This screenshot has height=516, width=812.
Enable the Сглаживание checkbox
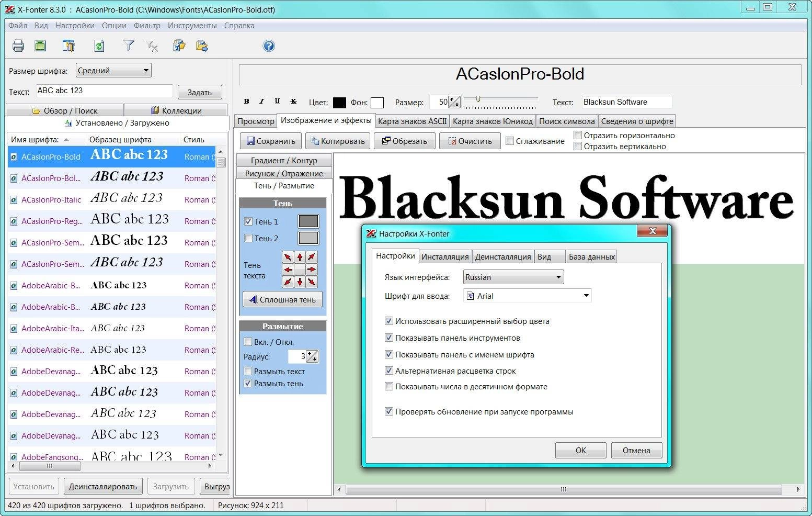[x=510, y=141]
